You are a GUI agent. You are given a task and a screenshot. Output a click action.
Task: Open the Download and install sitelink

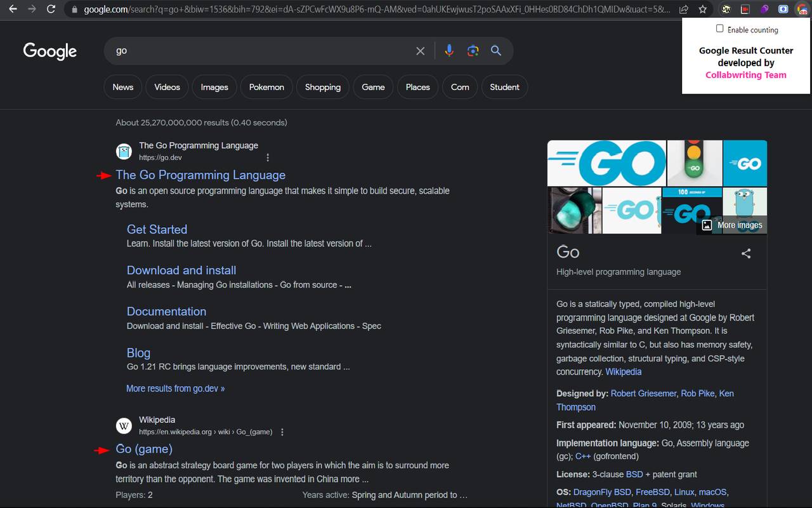(x=181, y=271)
